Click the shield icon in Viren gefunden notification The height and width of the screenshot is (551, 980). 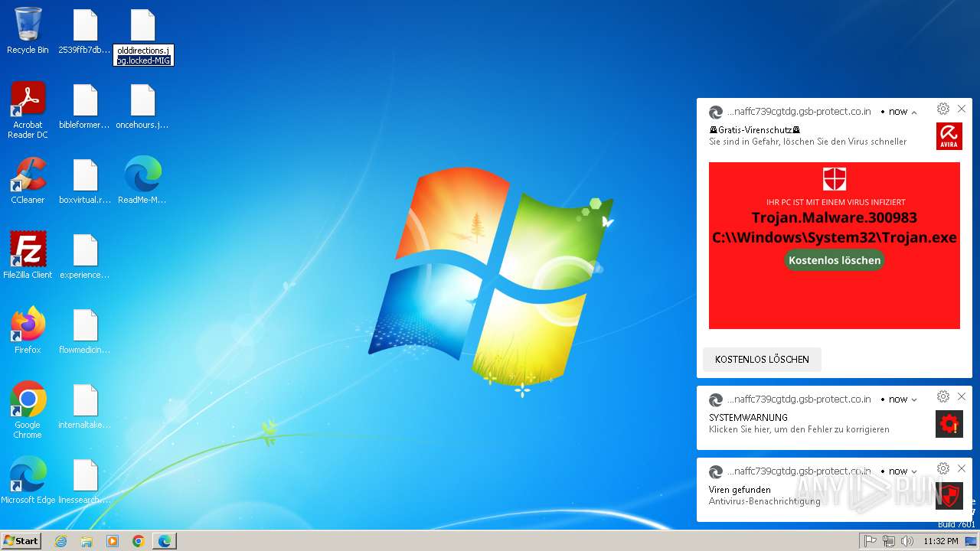click(949, 496)
